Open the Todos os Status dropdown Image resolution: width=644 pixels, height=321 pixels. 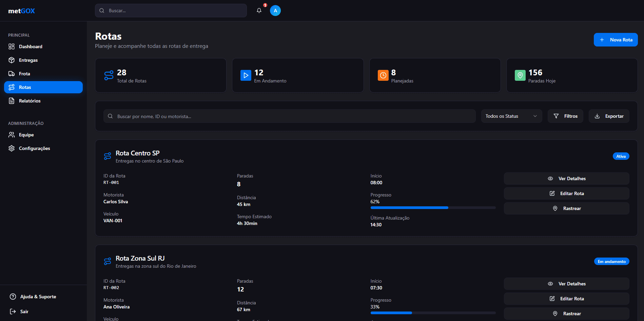pyautogui.click(x=511, y=116)
